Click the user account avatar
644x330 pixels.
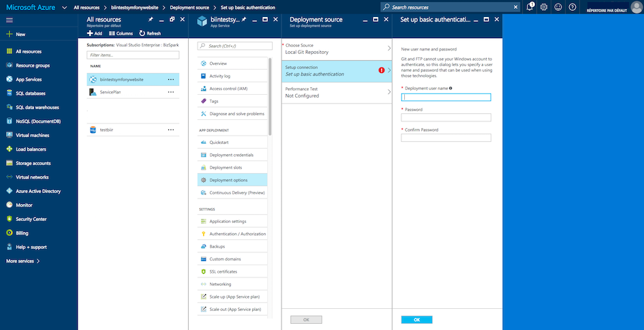pyautogui.click(x=637, y=7)
